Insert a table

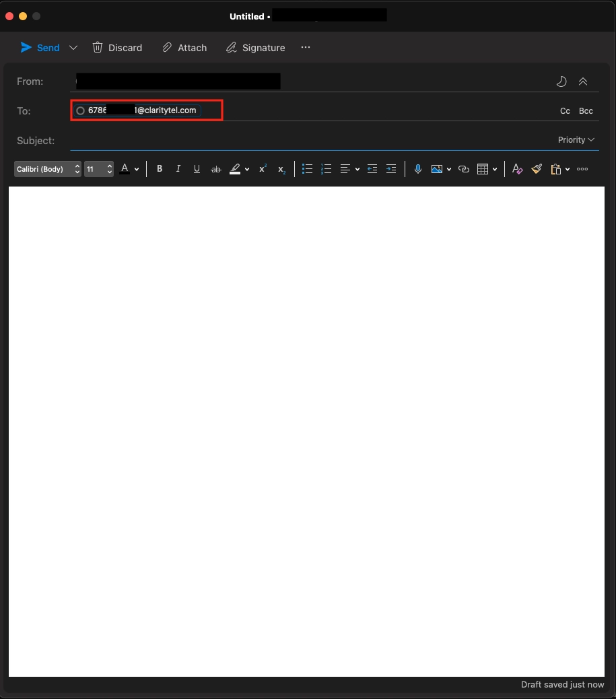[483, 169]
